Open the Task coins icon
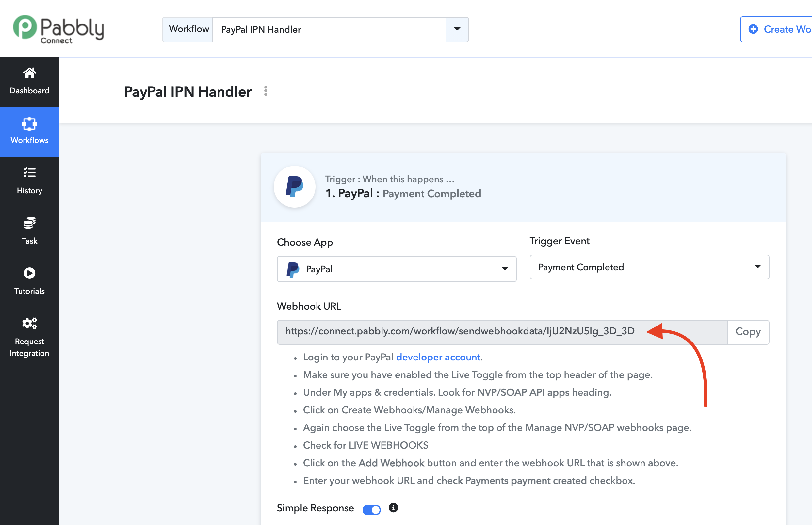The height and width of the screenshot is (525, 812). coord(30,223)
